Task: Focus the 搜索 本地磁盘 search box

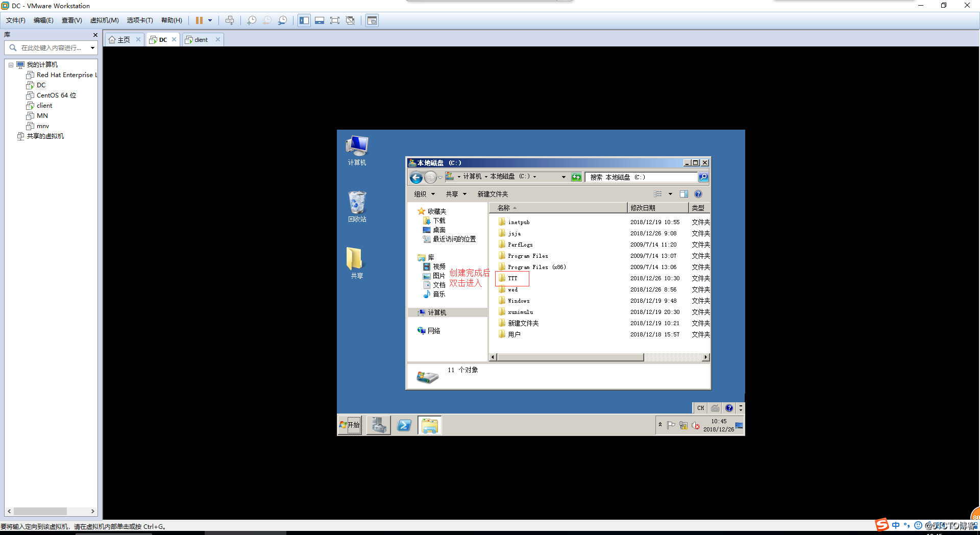Action: coord(642,177)
